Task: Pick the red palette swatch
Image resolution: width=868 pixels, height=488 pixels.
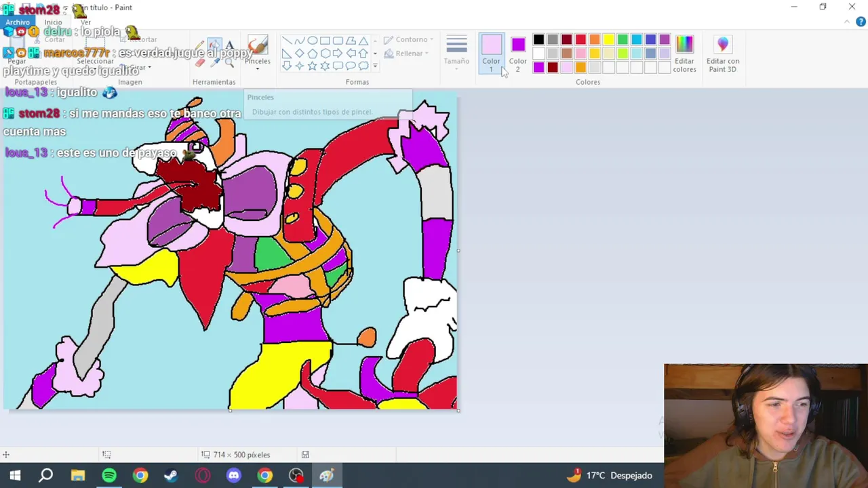Action: (x=580, y=39)
